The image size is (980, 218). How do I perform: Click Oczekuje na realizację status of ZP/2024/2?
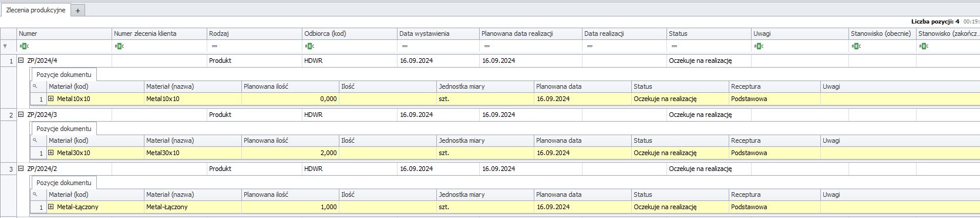(709, 169)
